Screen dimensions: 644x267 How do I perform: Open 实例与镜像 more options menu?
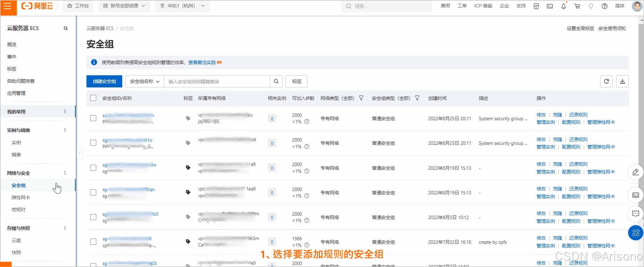pos(65,130)
